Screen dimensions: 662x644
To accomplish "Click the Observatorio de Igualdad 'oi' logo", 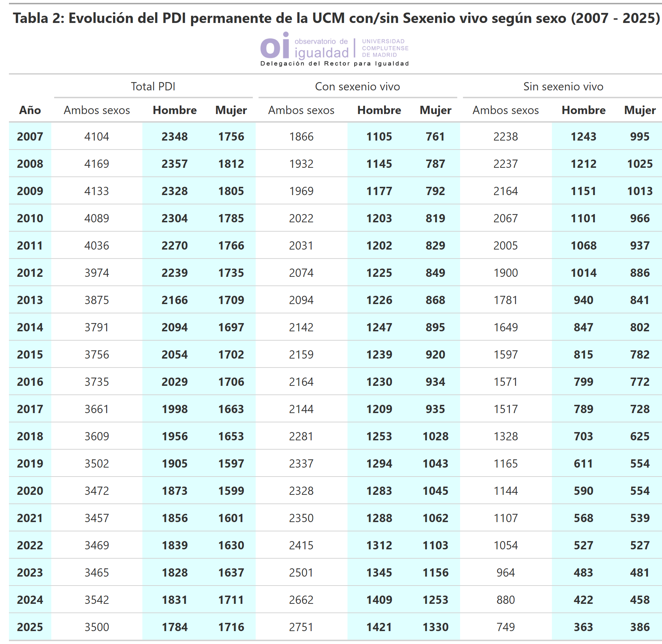I will tap(275, 47).
